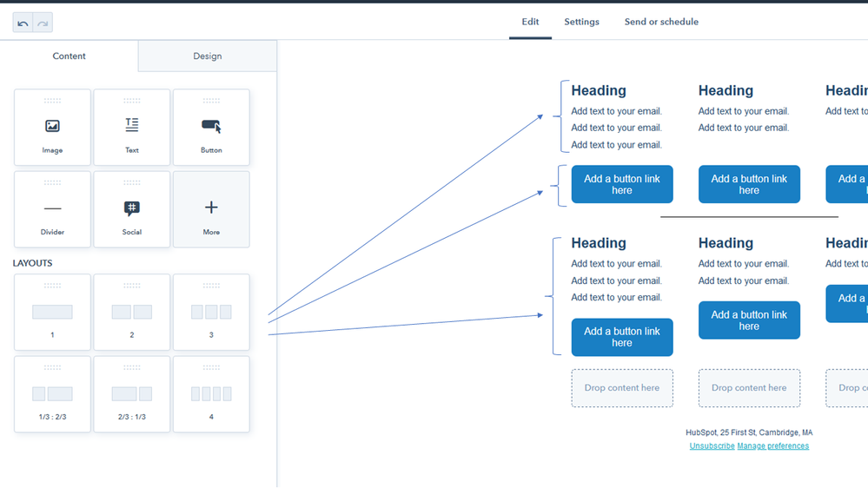Select second column drop content area
Image resolution: width=868 pixels, height=488 pixels.
coord(749,388)
